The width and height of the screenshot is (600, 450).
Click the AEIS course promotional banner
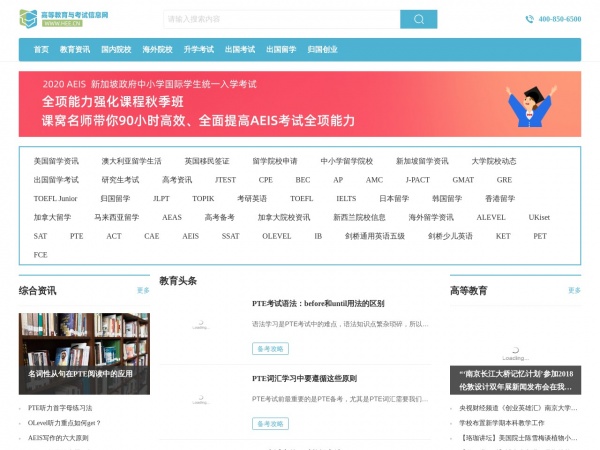coord(300,104)
